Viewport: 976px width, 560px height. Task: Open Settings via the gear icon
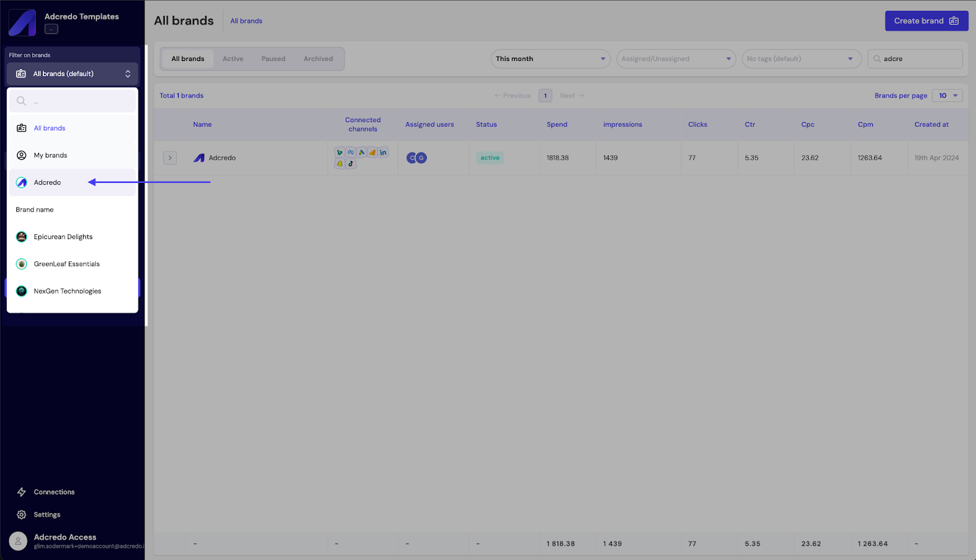21,514
